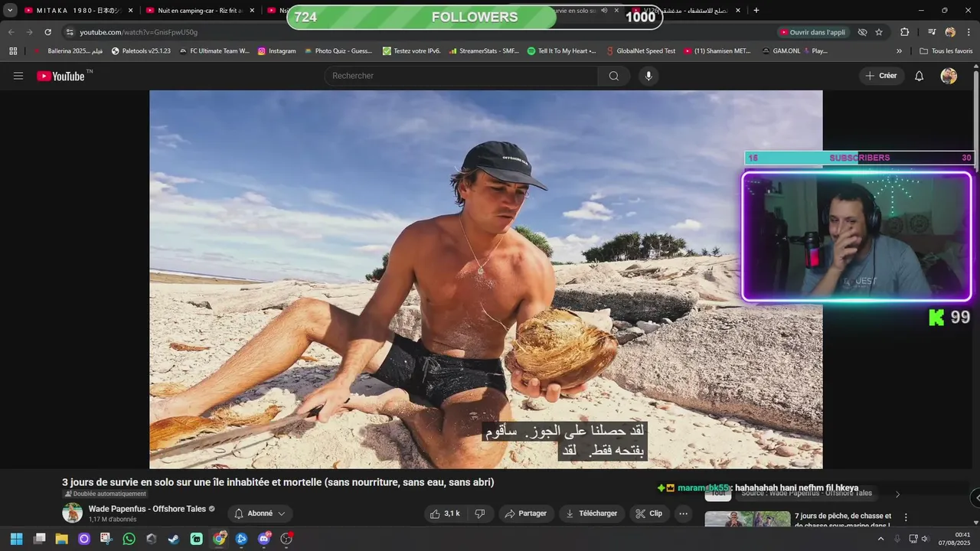Open the menu for the 7 jours de pêche video
The image size is (980, 551).
point(906,517)
